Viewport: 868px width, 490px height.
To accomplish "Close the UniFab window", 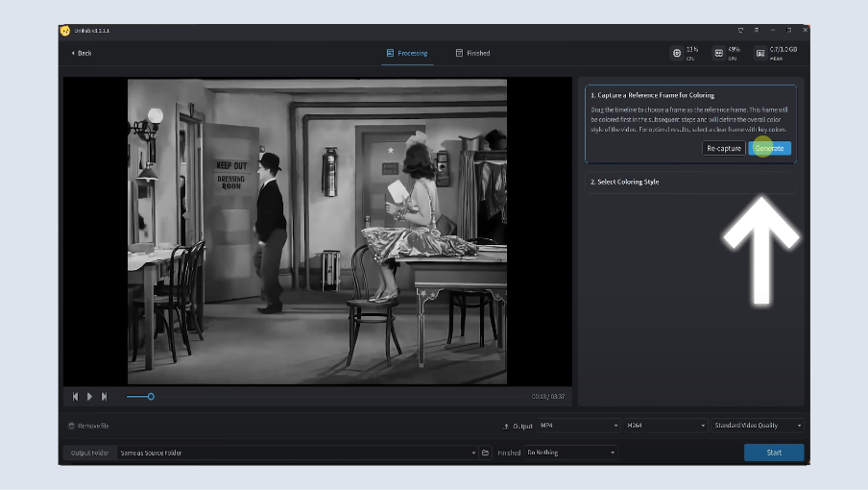I will click(805, 30).
